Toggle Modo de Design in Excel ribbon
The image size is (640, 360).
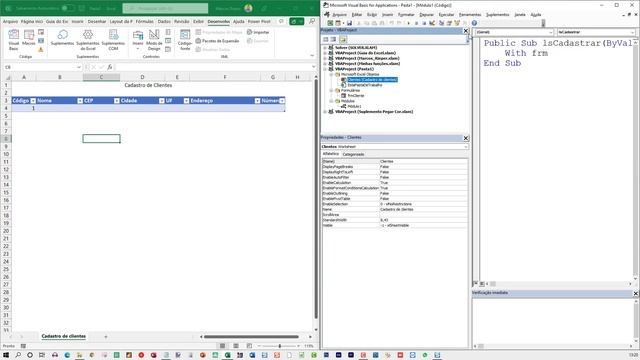point(154,40)
